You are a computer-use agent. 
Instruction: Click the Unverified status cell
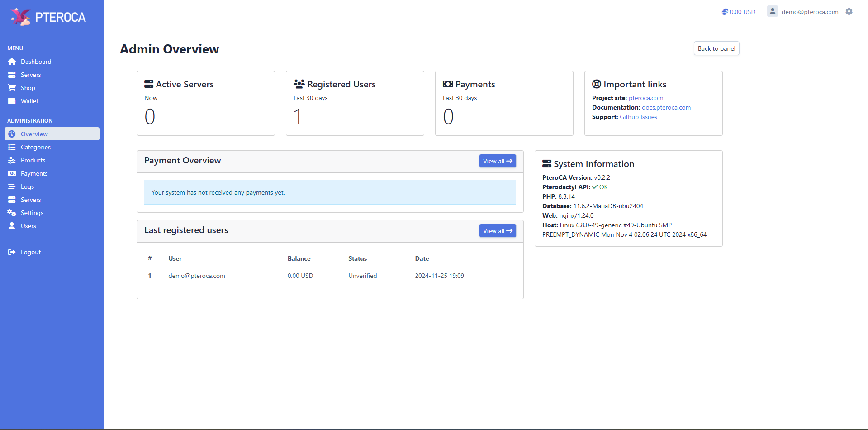point(362,276)
